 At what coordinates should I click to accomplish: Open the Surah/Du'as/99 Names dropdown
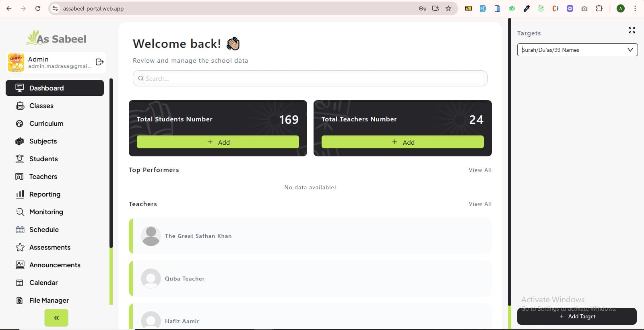(577, 50)
